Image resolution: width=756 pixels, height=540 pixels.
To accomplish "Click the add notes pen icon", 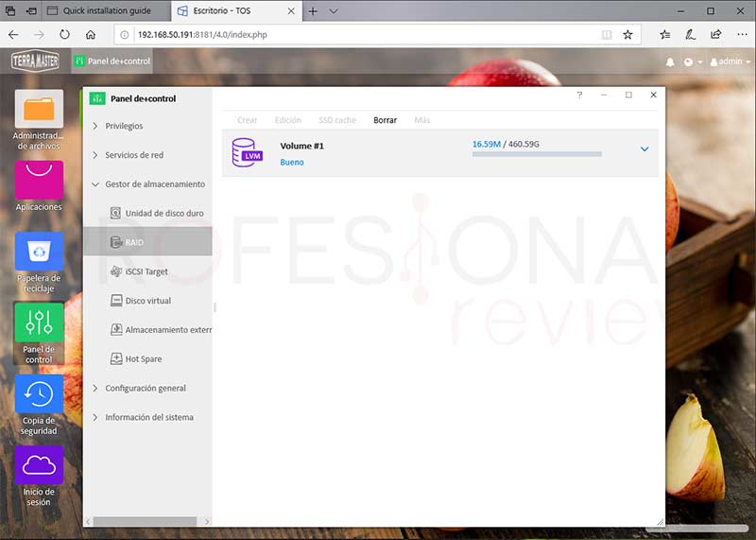I will click(x=691, y=35).
